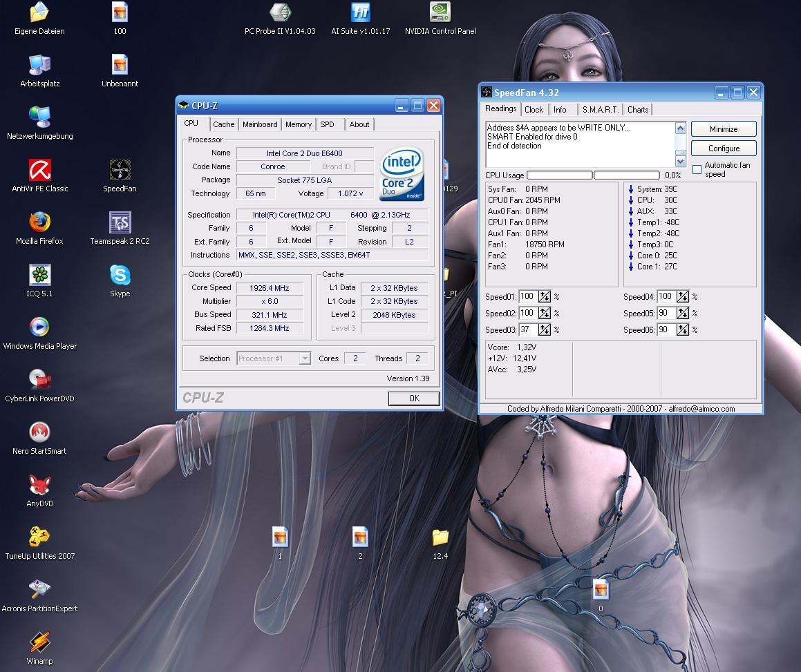Image resolution: width=801 pixels, height=672 pixels.
Task: Click the Intel Core 2 Duo logo
Action: [402, 173]
